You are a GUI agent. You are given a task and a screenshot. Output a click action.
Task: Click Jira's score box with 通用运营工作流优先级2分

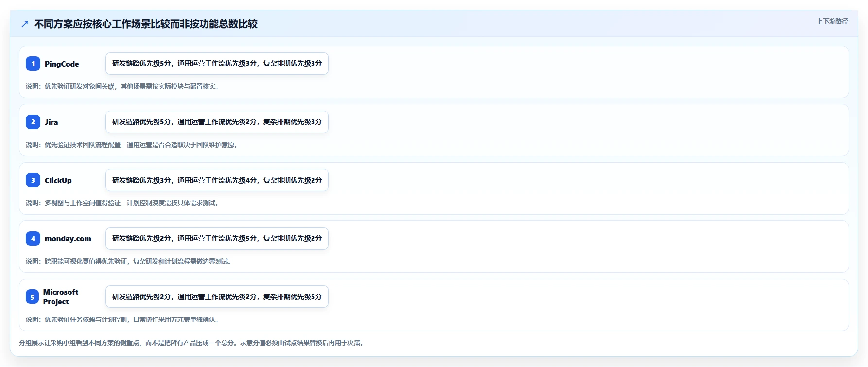click(x=217, y=122)
